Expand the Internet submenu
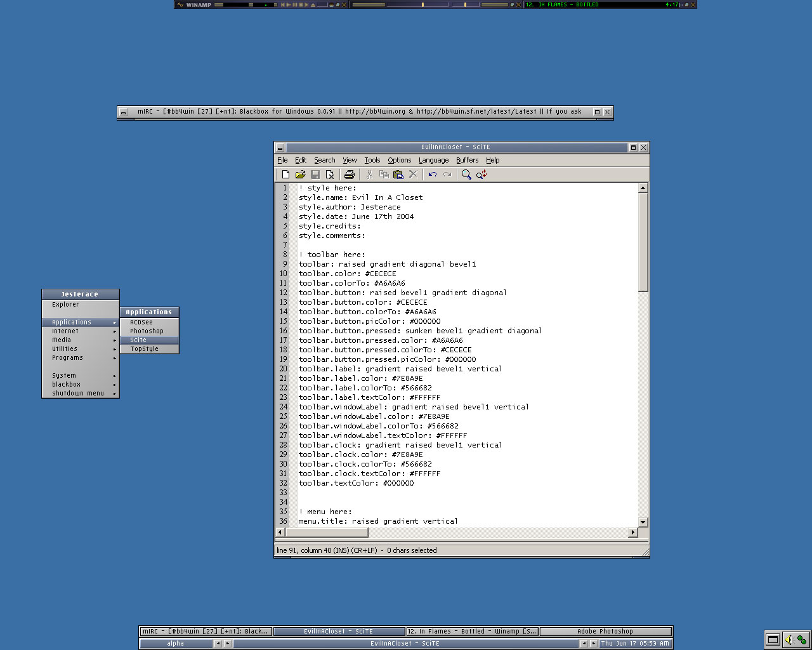 80,331
